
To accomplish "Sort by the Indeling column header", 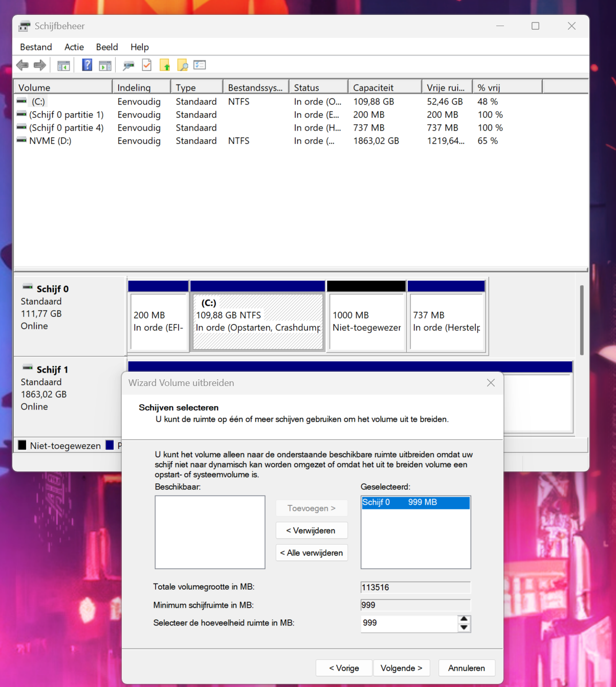I will click(x=142, y=87).
